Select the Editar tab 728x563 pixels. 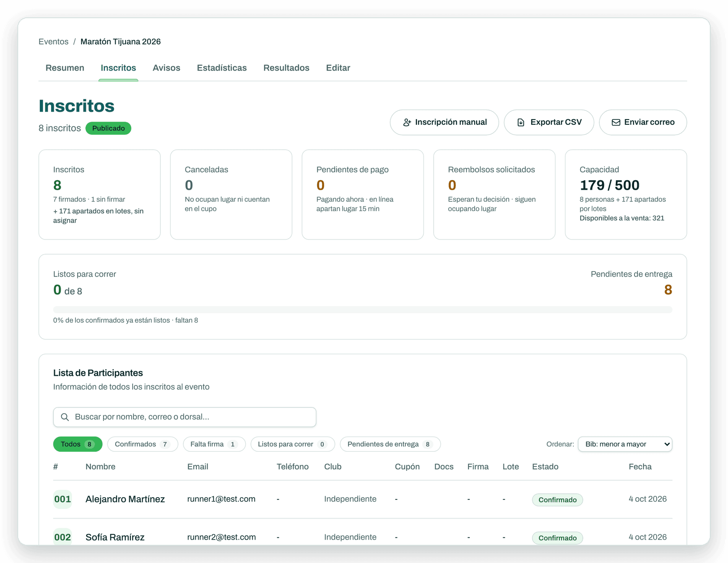pyautogui.click(x=338, y=68)
